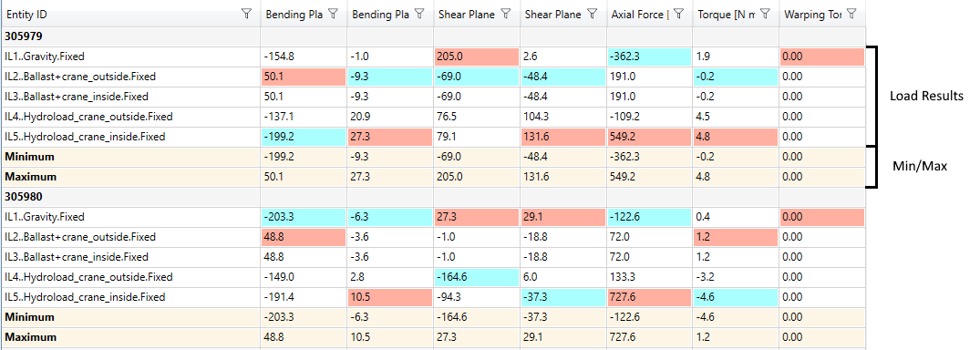Image resolution: width=980 pixels, height=350 pixels.
Task: Select highlighted torque value 4.8
Action: [736, 137]
